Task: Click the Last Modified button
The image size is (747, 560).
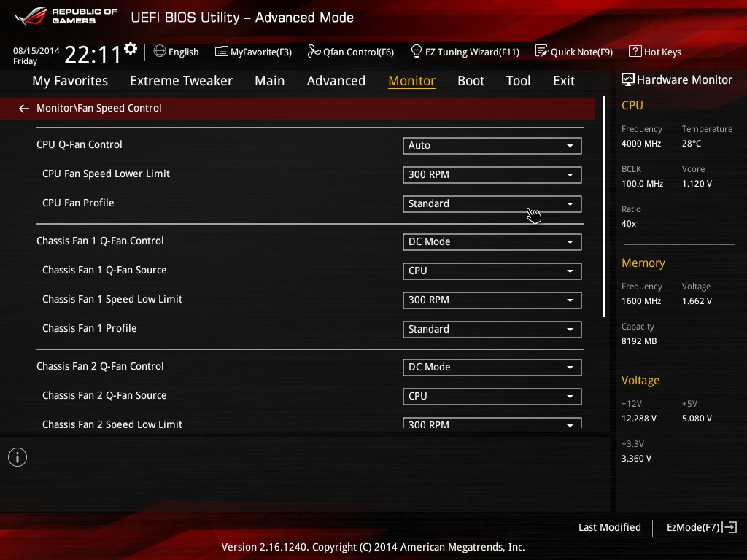Action: click(609, 527)
